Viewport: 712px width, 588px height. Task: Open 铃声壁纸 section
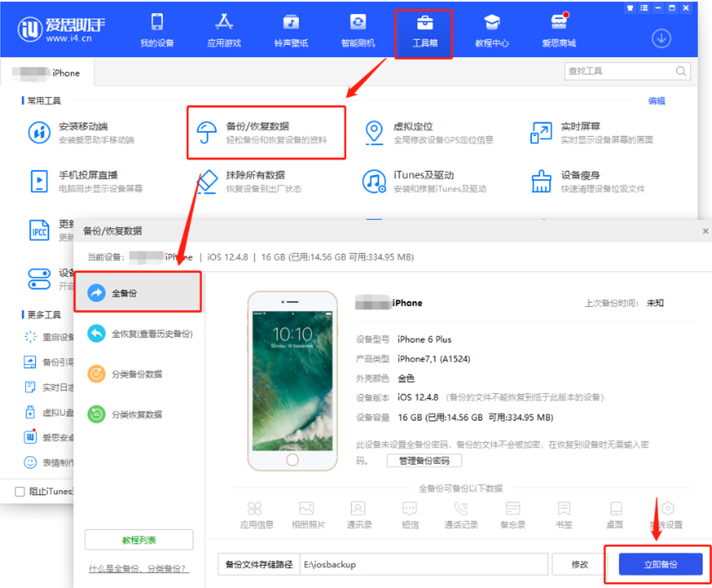tap(291, 30)
